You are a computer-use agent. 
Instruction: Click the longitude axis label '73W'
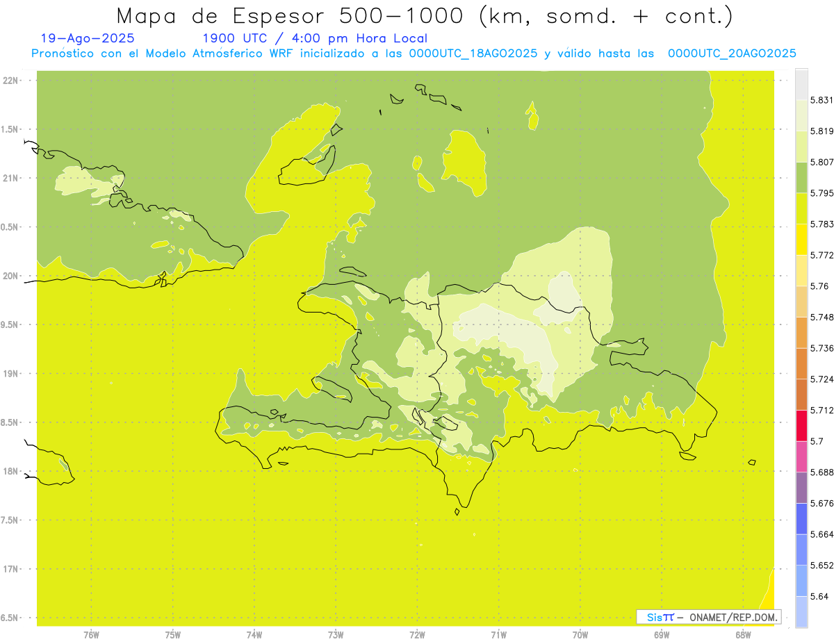click(x=336, y=635)
